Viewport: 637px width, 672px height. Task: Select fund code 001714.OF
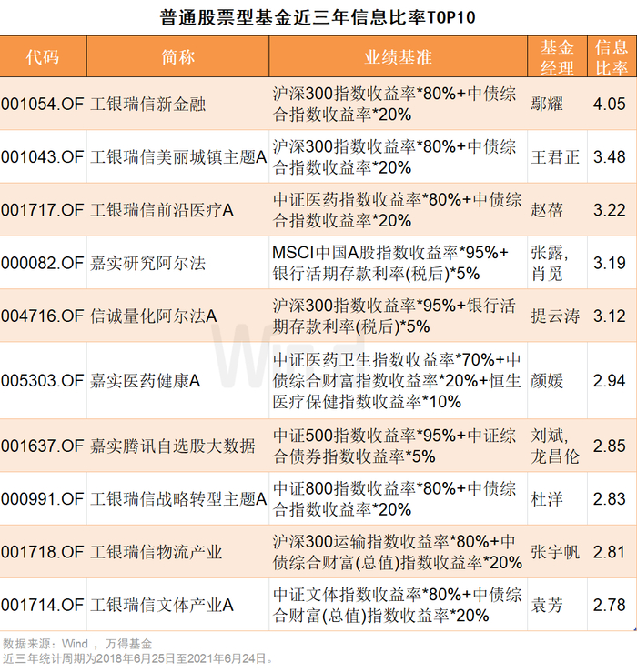pos(43,605)
